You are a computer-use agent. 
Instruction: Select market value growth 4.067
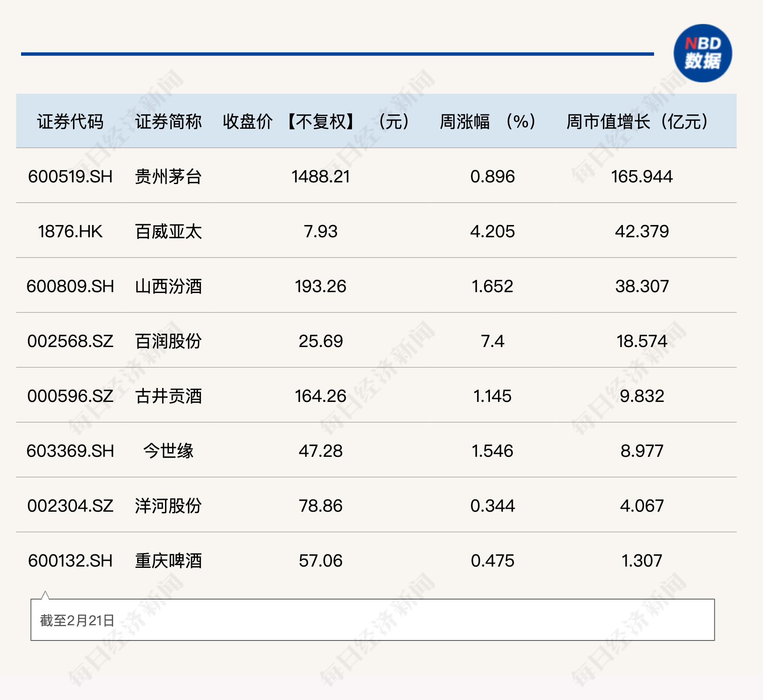coord(642,506)
